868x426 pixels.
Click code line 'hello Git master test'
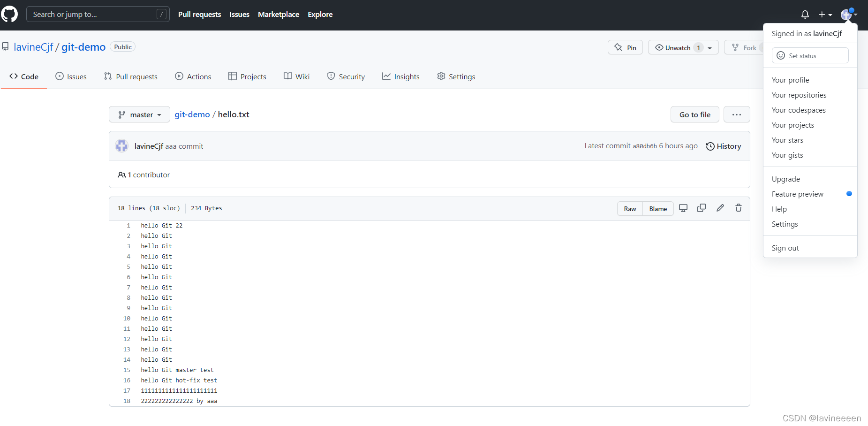[x=177, y=370]
